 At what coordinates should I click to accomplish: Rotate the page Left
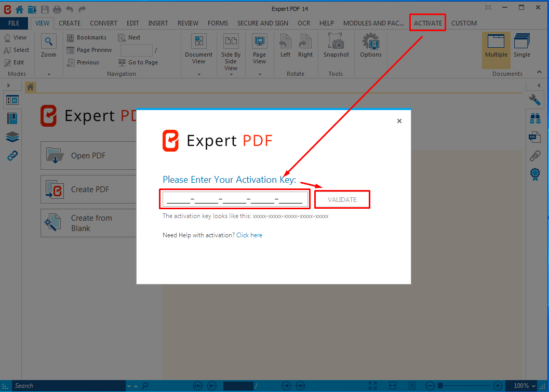point(285,46)
